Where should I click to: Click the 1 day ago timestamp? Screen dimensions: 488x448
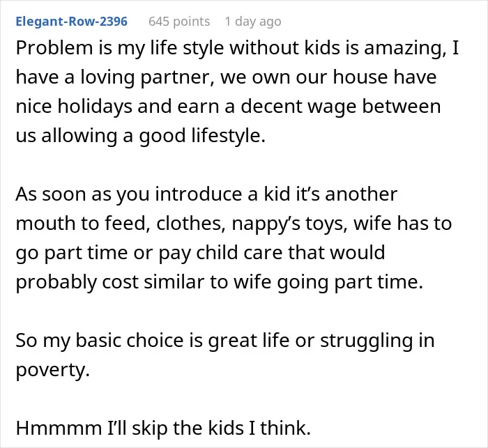[x=253, y=22]
